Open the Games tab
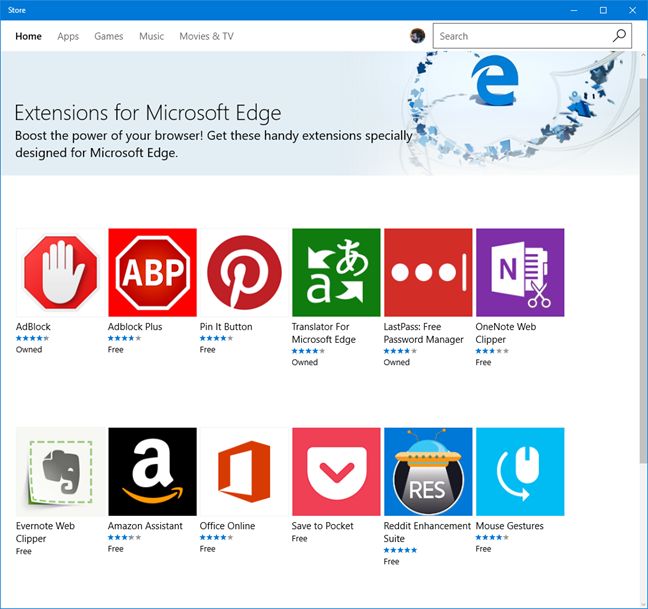The image size is (648, 609). 109,36
